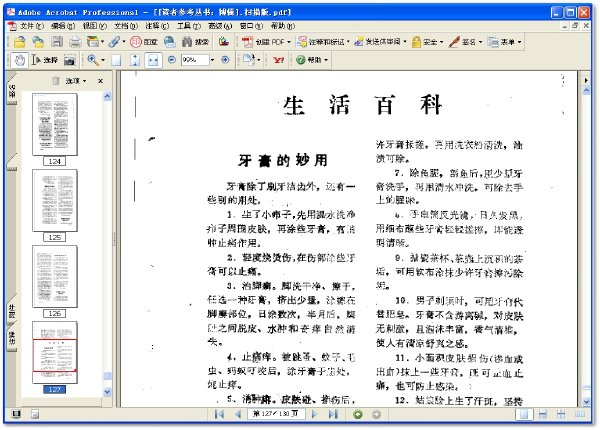
Task: Choose the text Select tool
Action: [45, 60]
